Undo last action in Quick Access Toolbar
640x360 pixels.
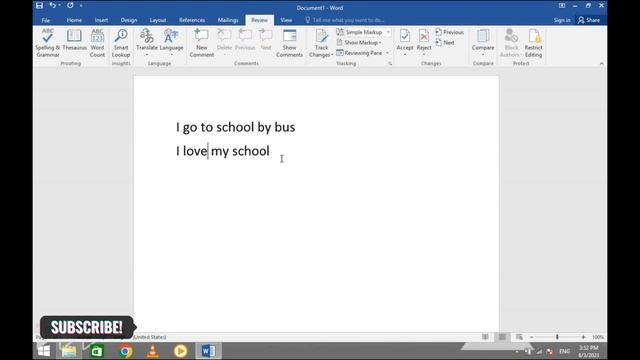(52, 5)
